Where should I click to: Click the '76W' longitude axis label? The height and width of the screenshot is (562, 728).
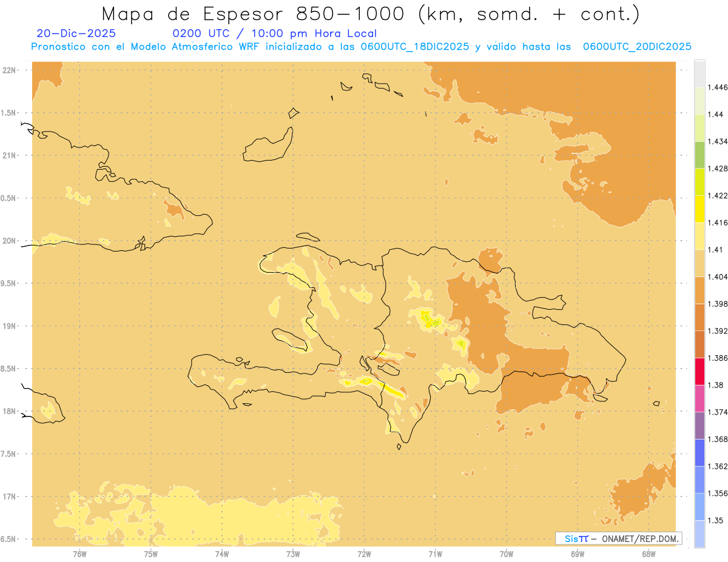(79, 554)
